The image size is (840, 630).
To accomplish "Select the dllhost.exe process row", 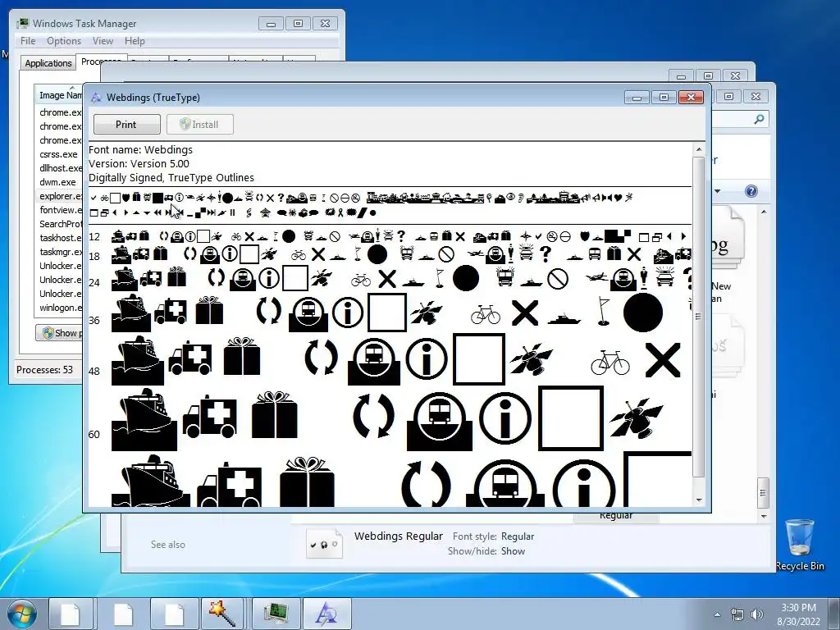I will pos(60,168).
